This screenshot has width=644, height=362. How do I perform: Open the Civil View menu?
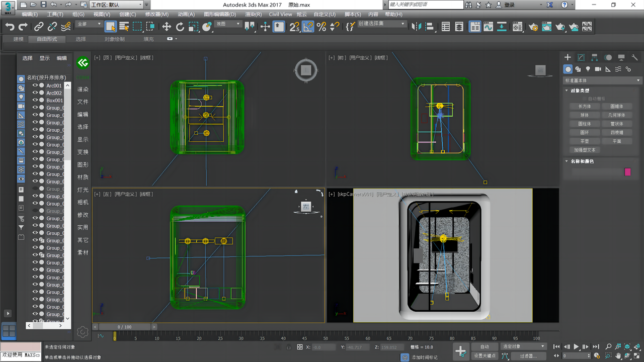tap(280, 15)
